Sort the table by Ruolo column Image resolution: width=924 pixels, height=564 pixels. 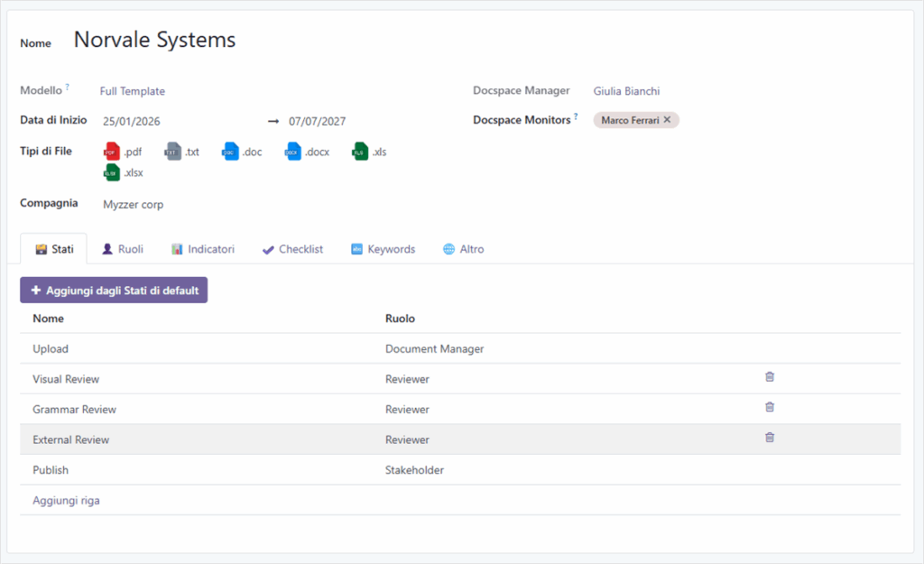400,319
